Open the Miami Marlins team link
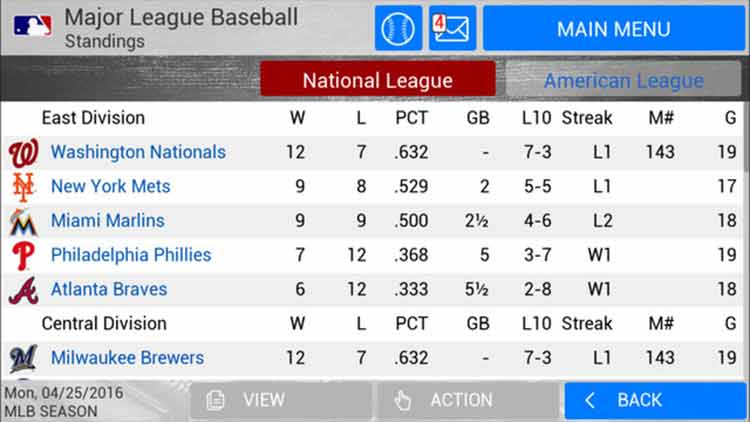This screenshot has height=422, width=750. coord(107,220)
